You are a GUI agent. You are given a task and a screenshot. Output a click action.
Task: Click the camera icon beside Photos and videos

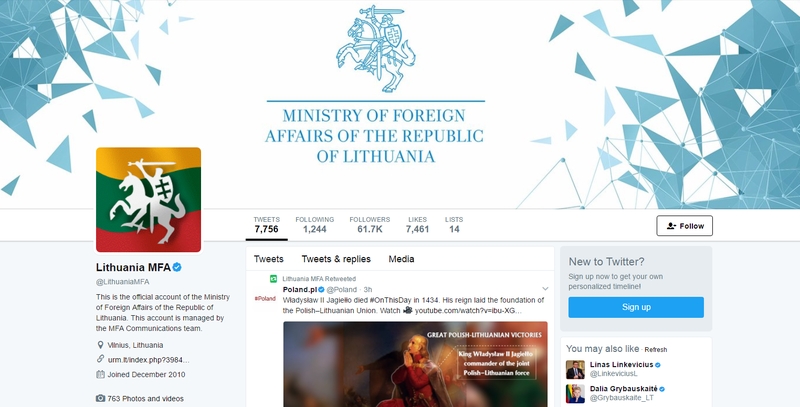[100, 398]
